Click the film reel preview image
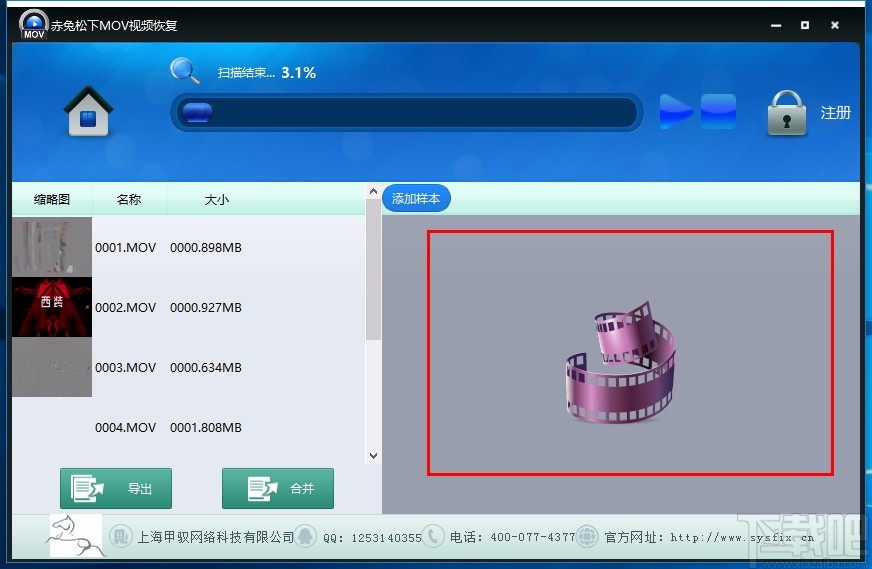The width and height of the screenshot is (872, 569). [621, 362]
